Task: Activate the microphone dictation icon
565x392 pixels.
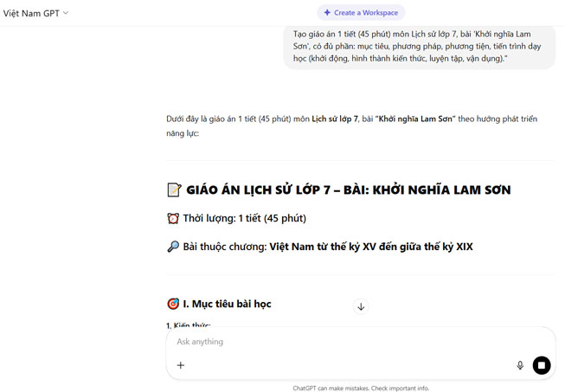Action: pos(520,365)
